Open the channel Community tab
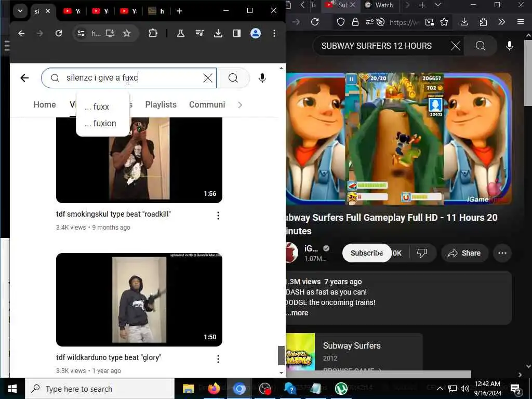The width and height of the screenshot is (532, 399). click(207, 104)
